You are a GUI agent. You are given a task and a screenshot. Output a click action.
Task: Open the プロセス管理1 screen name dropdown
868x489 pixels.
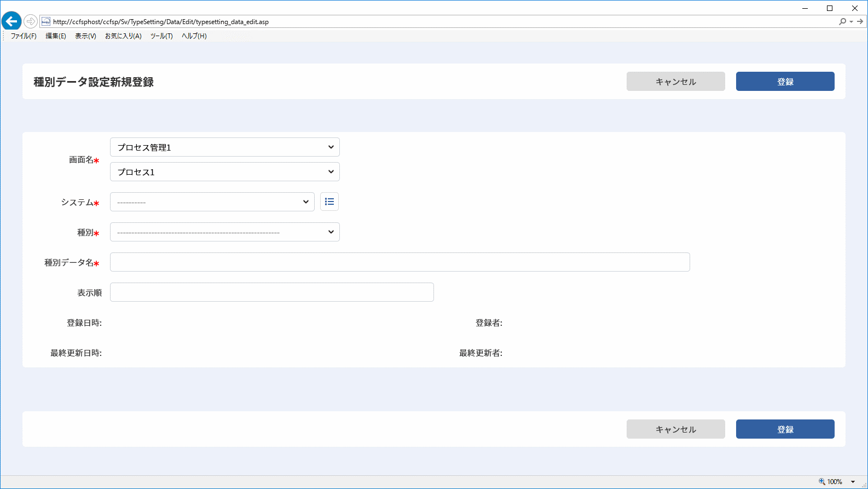[225, 147]
